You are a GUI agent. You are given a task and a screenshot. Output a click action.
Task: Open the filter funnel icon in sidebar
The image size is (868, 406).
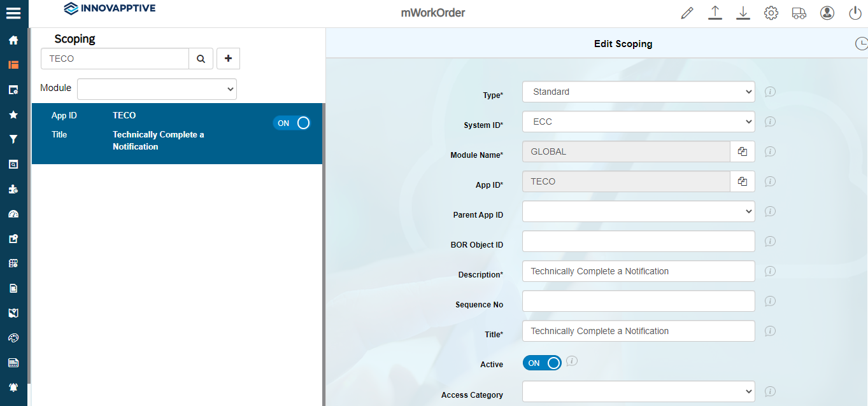click(13, 139)
